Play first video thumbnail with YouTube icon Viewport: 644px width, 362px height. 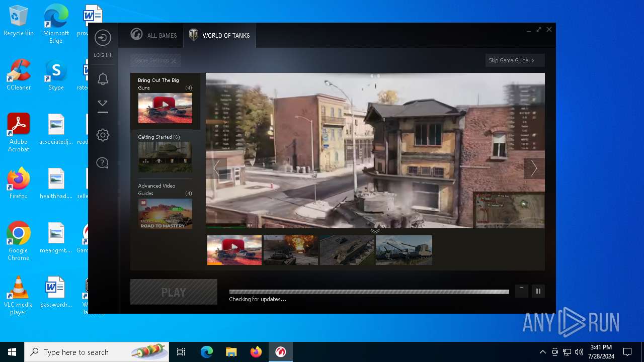coord(234,250)
